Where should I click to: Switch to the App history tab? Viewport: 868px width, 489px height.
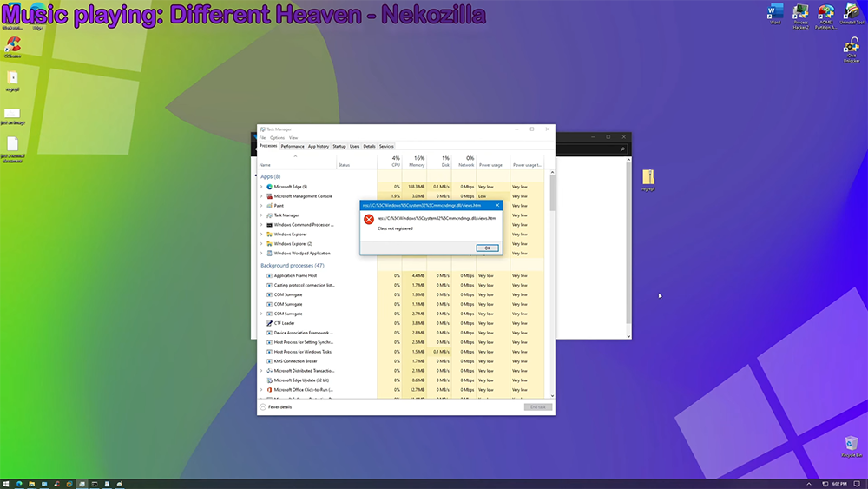pos(319,146)
